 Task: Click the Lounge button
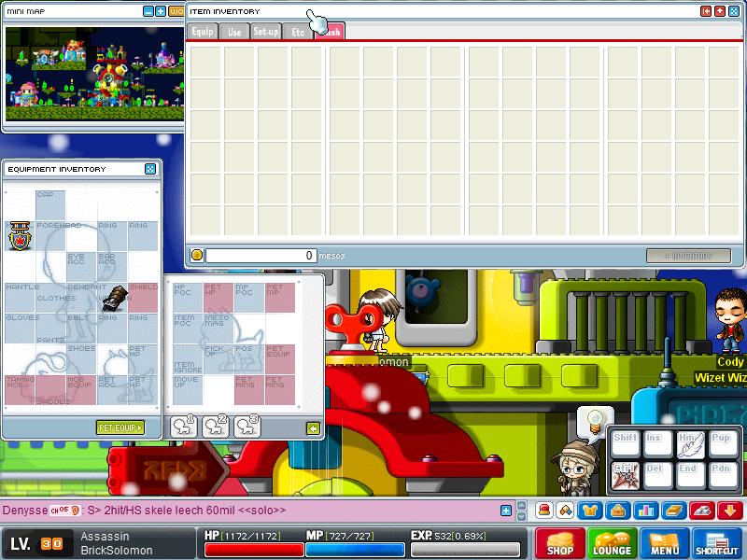[613, 543]
